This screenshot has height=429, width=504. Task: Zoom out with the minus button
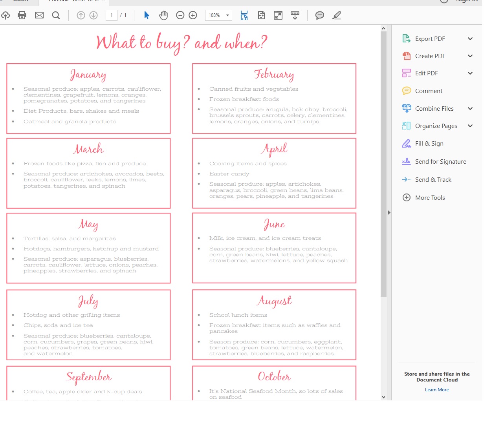[180, 15]
